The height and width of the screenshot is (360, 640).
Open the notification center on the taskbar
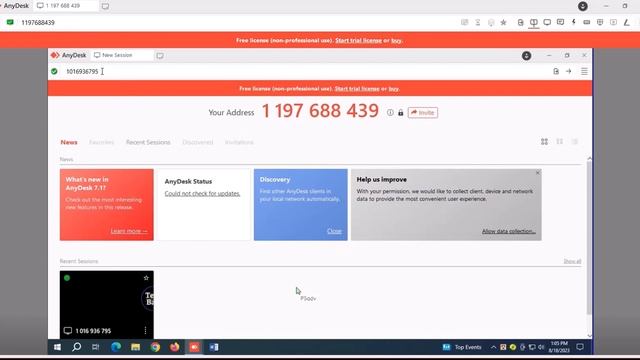[580, 347]
